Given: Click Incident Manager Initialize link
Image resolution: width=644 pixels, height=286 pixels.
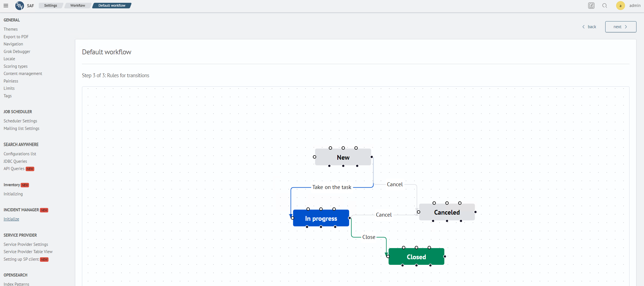Looking at the screenshot, I should [x=11, y=219].
